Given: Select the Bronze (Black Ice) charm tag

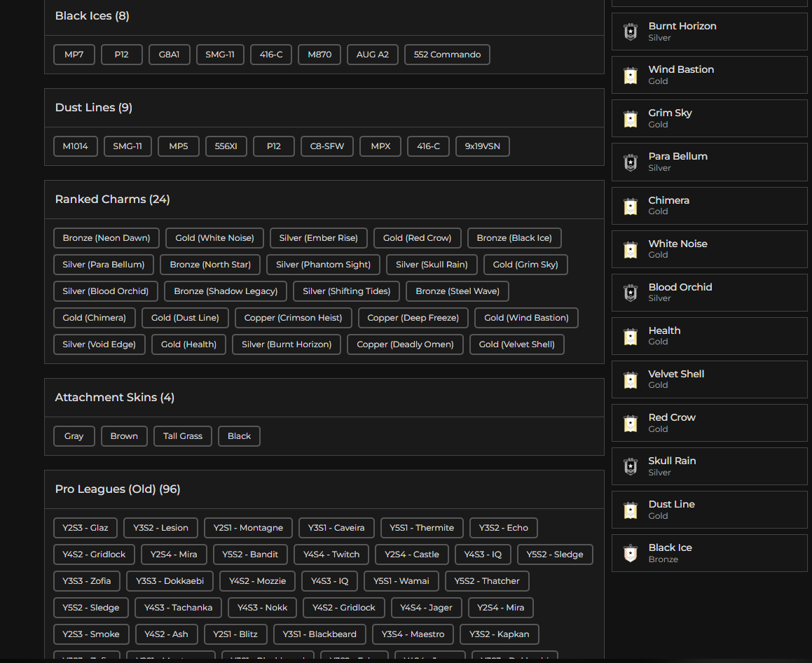Looking at the screenshot, I should (514, 238).
